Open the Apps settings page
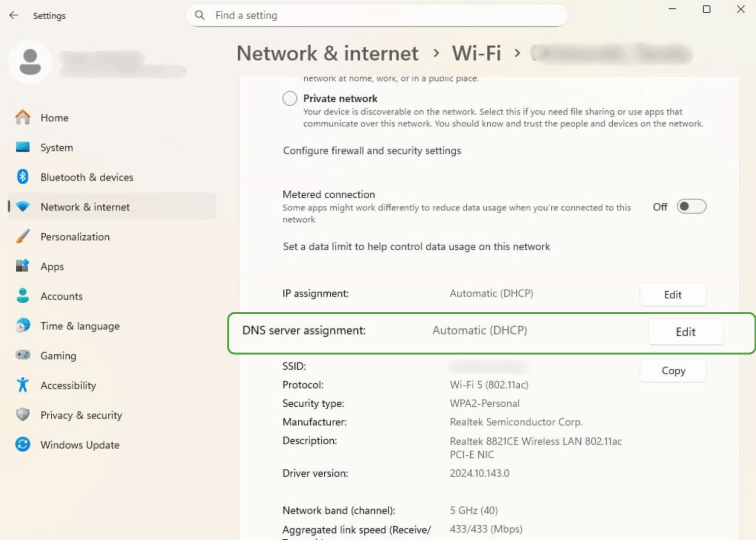Image resolution: width=756 pixels, height=540 pixels. point(113,266)
